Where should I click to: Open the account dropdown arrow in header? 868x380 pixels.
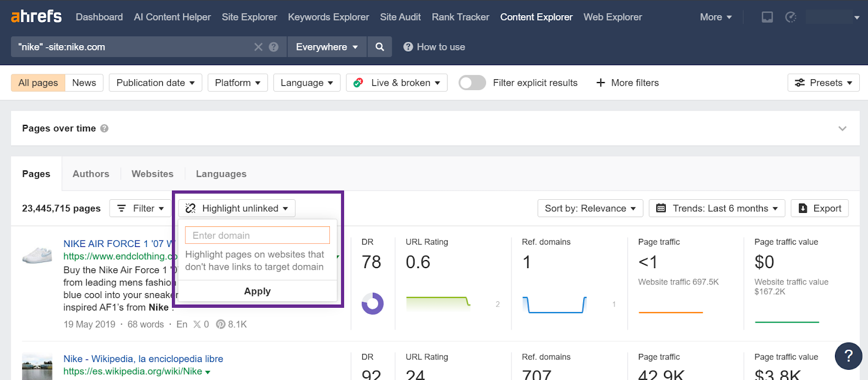pos(857,17)
